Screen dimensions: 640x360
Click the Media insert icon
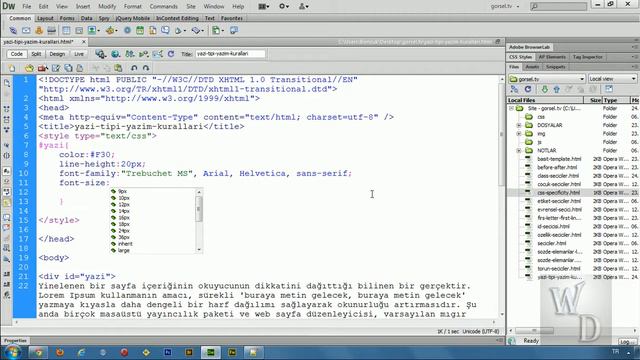click(111, 31)
